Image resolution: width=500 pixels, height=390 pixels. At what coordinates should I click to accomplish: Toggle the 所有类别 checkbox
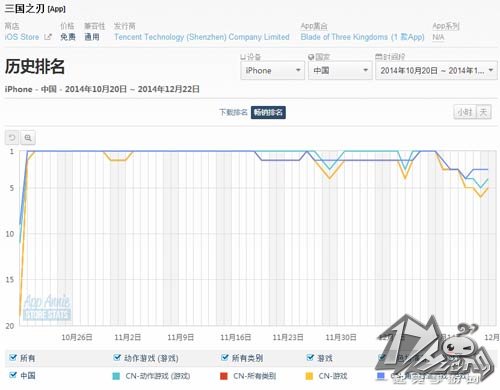tap(225, 358)
